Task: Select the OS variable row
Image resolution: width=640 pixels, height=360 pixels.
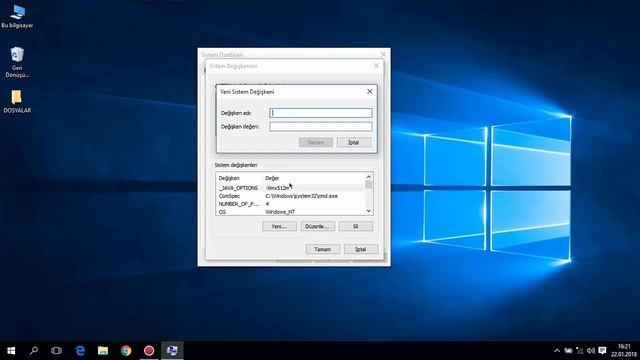Action: point(290,212)
